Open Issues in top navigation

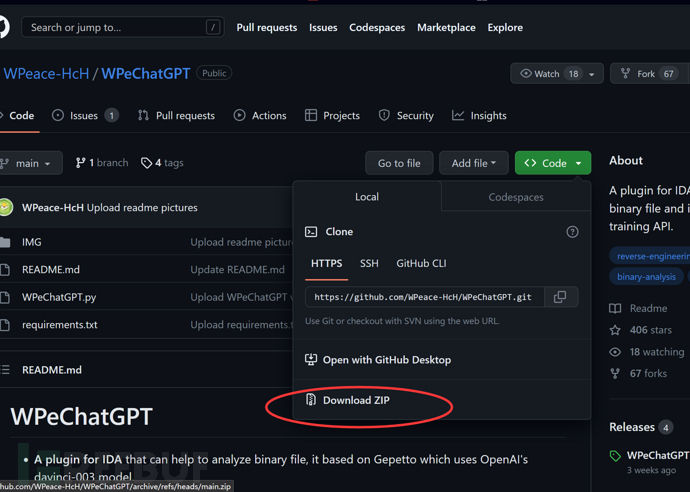click(323, 28)
